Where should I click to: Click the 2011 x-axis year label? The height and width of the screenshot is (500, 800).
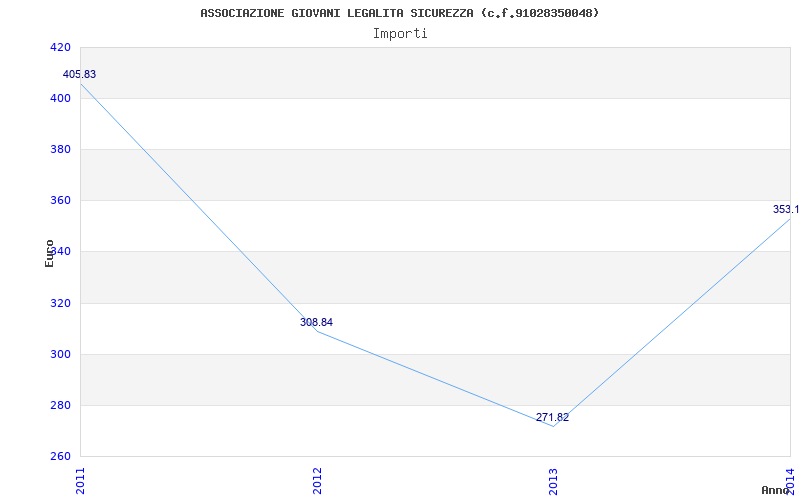point(81,481)
